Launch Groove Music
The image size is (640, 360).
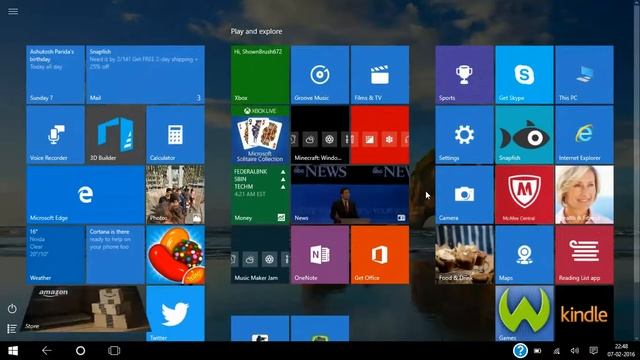pyautogui.click(x=320, y=75)
